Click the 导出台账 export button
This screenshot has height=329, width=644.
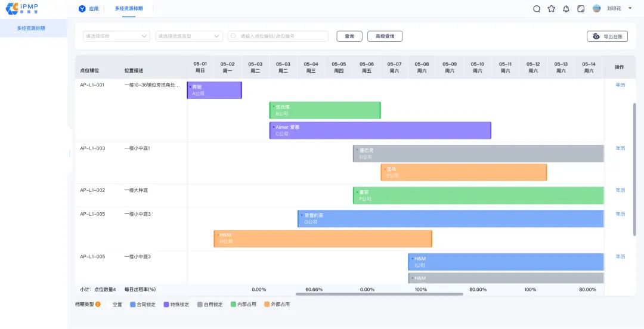click(607, 36)
